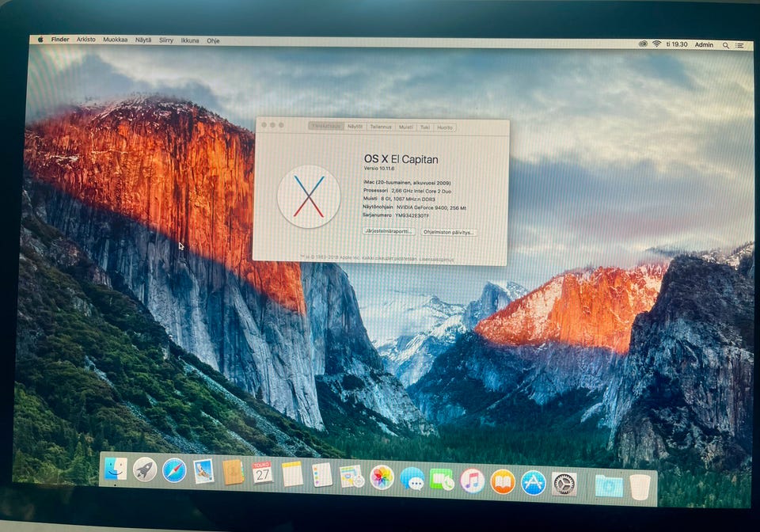Open Maps icon in the Dock
This screenshot has height=532, width=760.
(x=351, y=477)
